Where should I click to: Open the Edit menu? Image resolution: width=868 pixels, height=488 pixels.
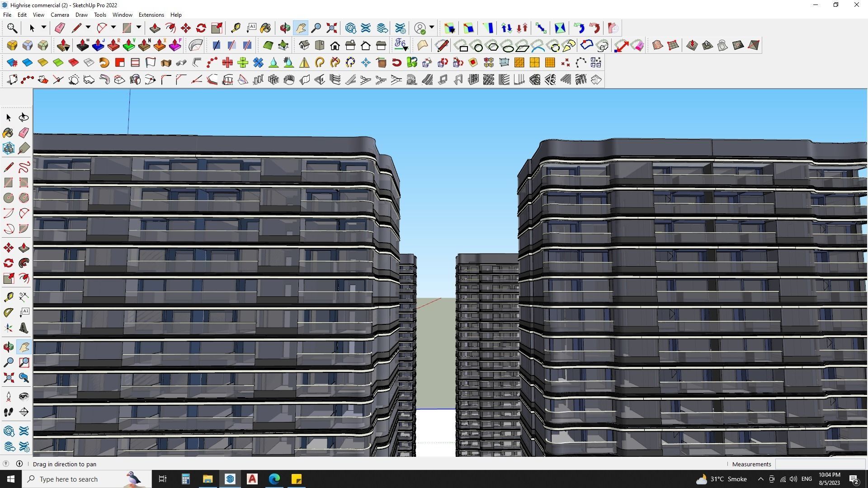click(x=22, y=14)
